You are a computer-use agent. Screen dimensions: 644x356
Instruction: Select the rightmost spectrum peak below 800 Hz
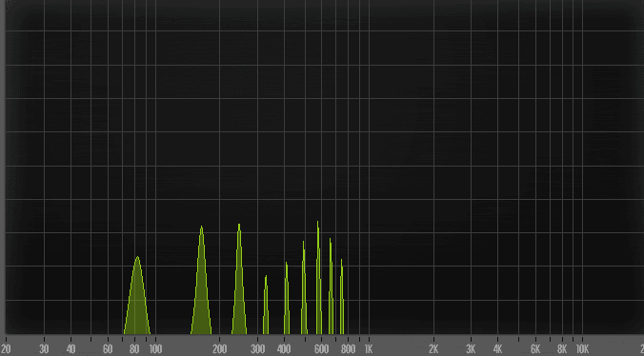pyautogui.click(x=342, y=297)
